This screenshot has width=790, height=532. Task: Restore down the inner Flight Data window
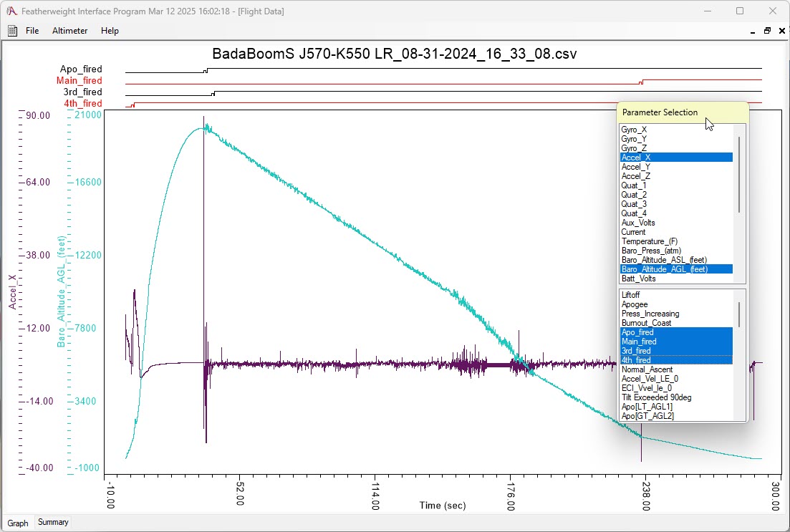[767, 32]
